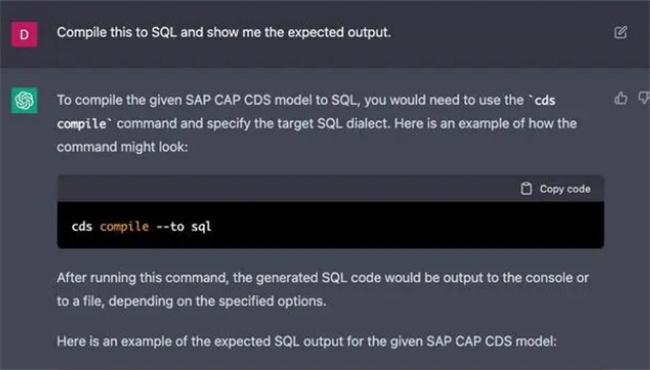Click the line 'to a file, depending on the specified options'
Viewport: 650px width, 370px height.
(x=192, y=301)
